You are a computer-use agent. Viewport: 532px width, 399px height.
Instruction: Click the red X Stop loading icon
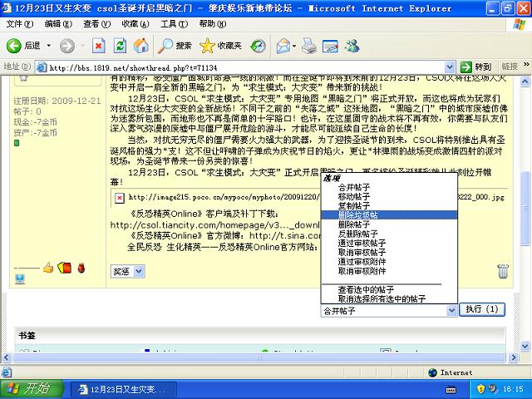pos(98,45)
